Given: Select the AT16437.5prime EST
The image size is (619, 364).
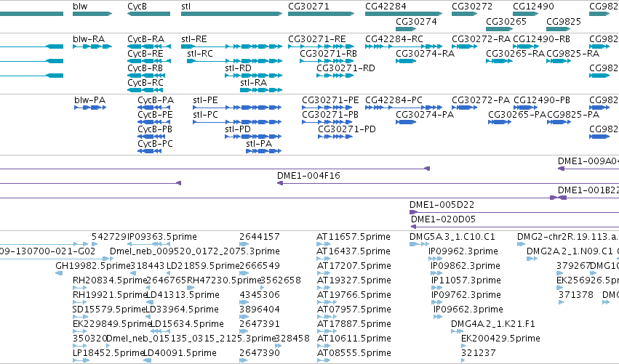Looking at the screenshot, I should pos(323,259).
